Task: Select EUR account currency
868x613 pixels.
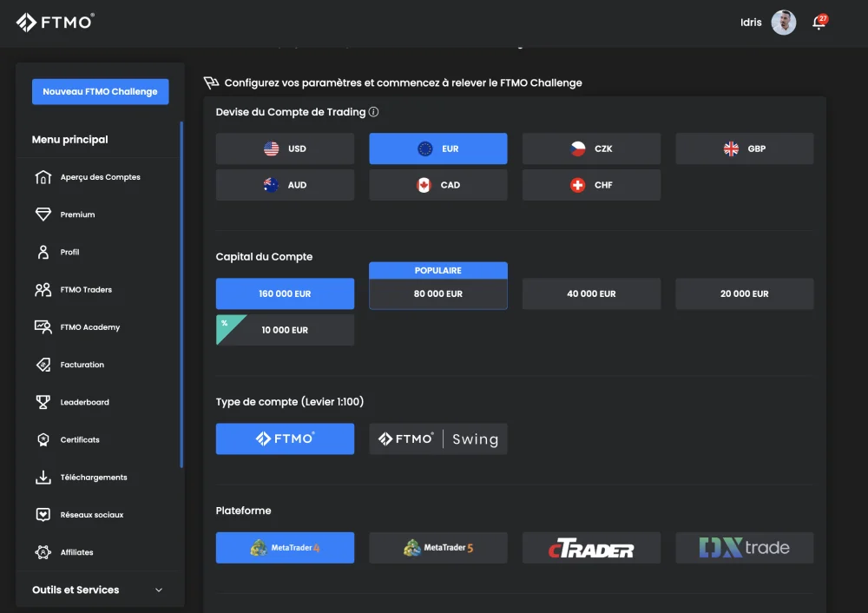Action: 437,148
